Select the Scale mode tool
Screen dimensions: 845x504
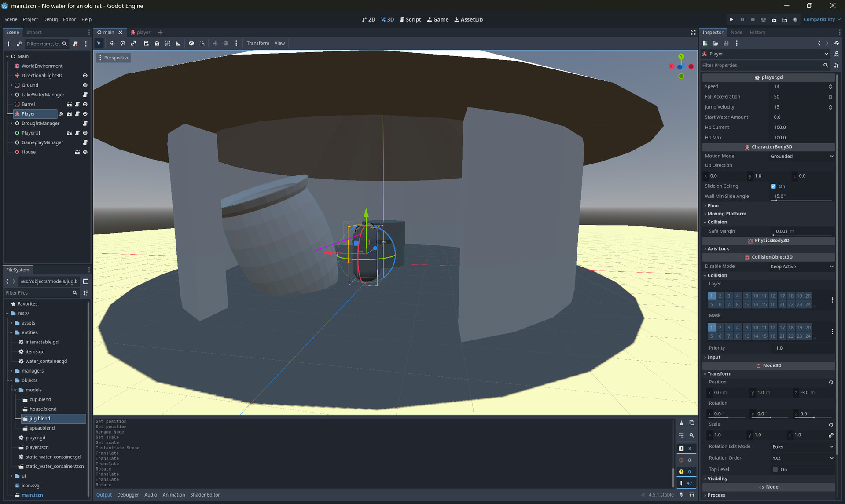coord(133,43)
